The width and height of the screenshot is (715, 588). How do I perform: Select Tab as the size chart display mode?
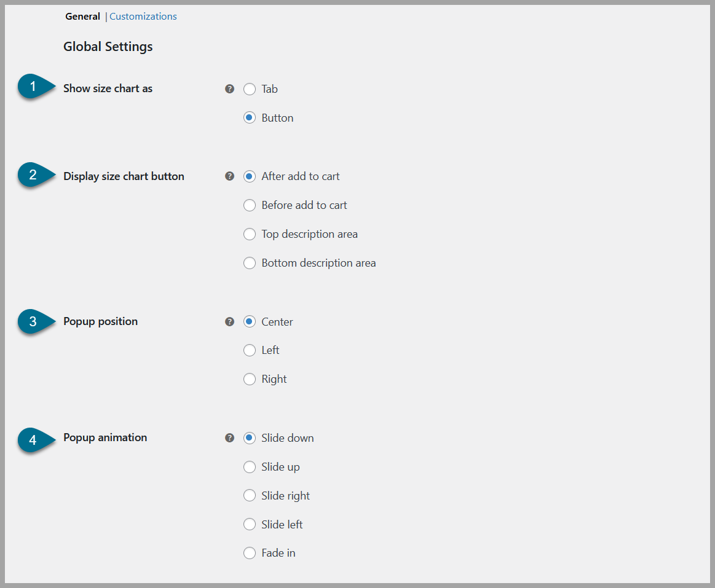(x=250, y=89)
